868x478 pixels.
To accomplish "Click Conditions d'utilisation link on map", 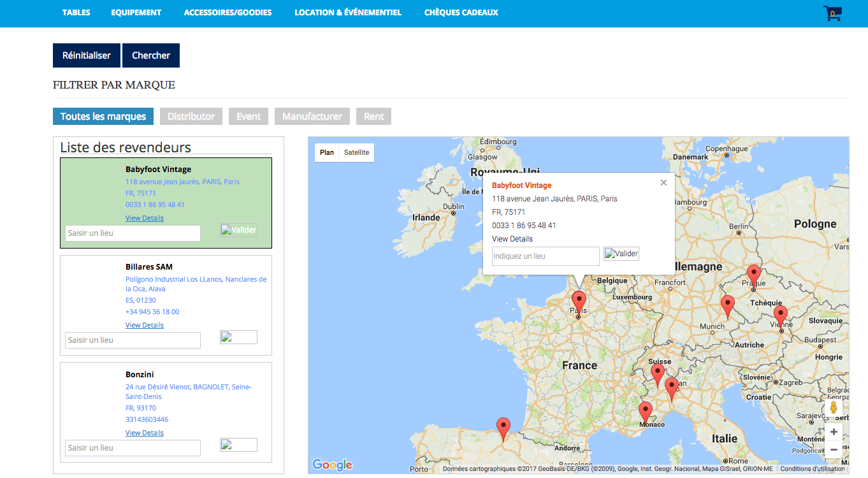I will coord(813,469).
